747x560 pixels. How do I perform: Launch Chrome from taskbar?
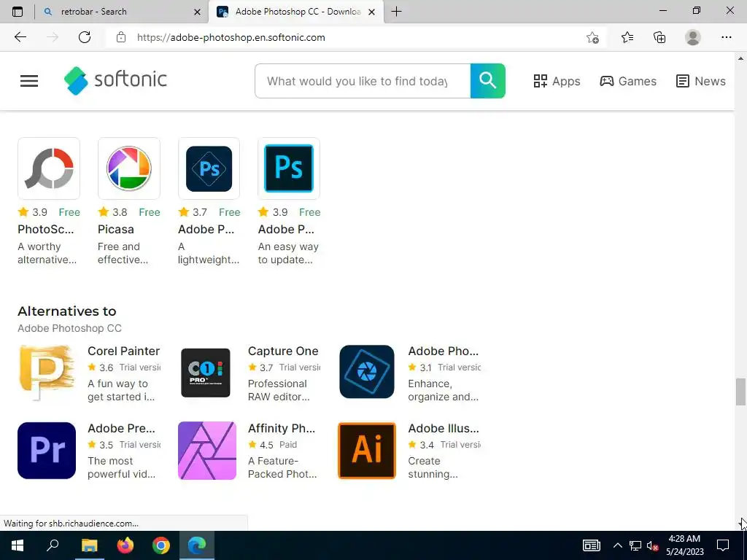coord(161,545)
